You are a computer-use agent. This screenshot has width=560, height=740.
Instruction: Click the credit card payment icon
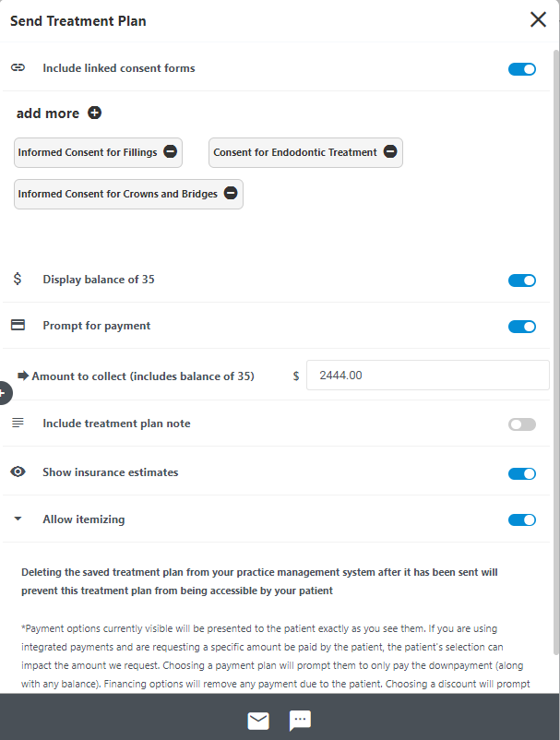click(x=18, y=325)
